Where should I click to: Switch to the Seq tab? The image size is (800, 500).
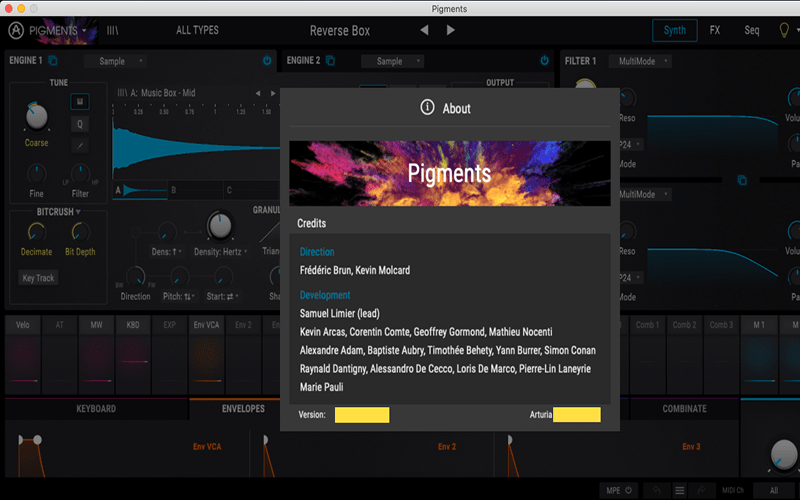click(x=751, y=30)
